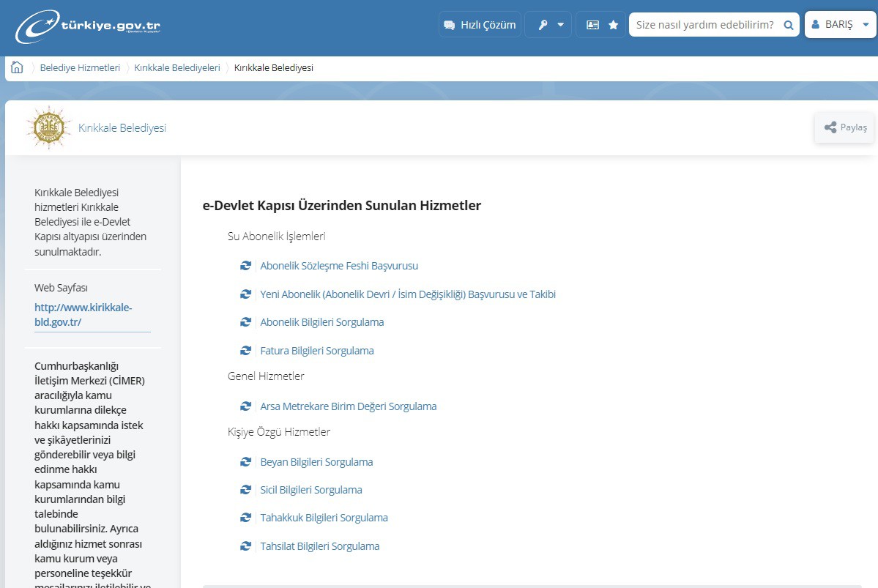Viewport: 878px width, 588px height.
Task: Open the Hızlı Çözüm menu
Action: tap(480, 25)
